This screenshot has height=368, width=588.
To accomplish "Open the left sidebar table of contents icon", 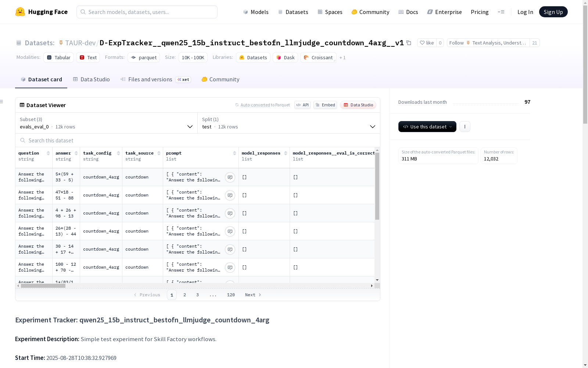I will pos(2,102).
